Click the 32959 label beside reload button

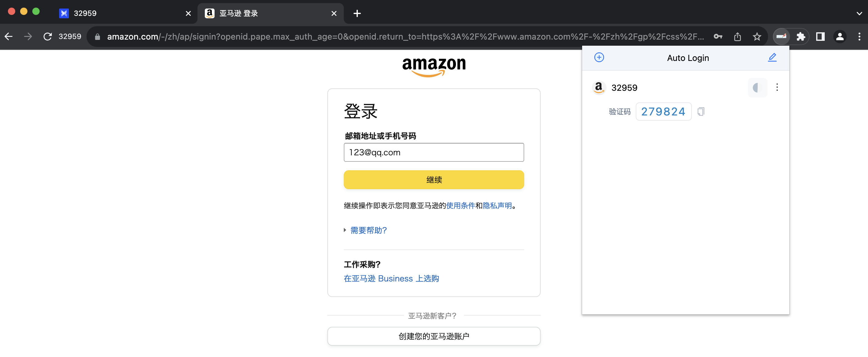coord(70,36)
